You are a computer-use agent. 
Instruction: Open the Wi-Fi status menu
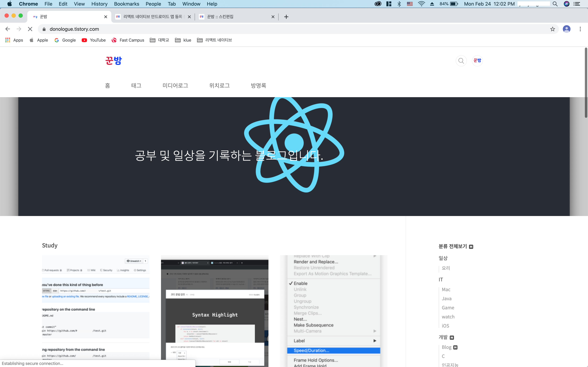coord(421,4)
